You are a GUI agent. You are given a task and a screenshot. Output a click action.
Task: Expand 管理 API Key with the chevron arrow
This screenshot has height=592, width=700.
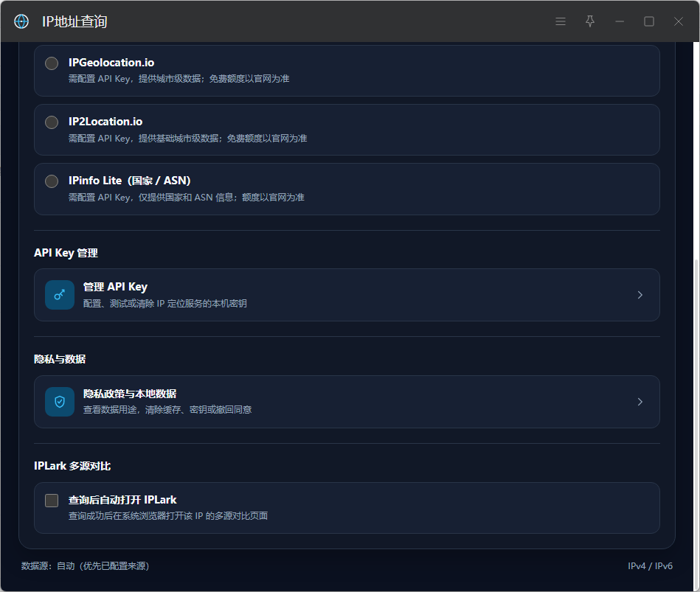[640, 295]
